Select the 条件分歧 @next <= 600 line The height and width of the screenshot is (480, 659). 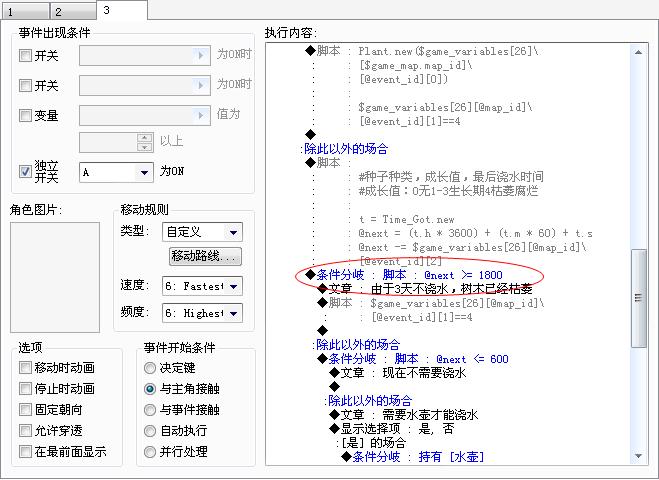click(x=413, y=359)
